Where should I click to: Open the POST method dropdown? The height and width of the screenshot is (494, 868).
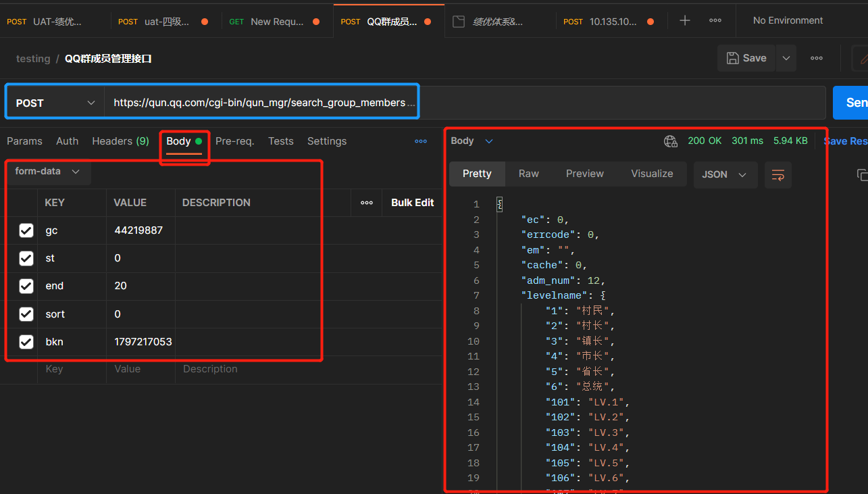pyautogui.click(x=55, y=103)
